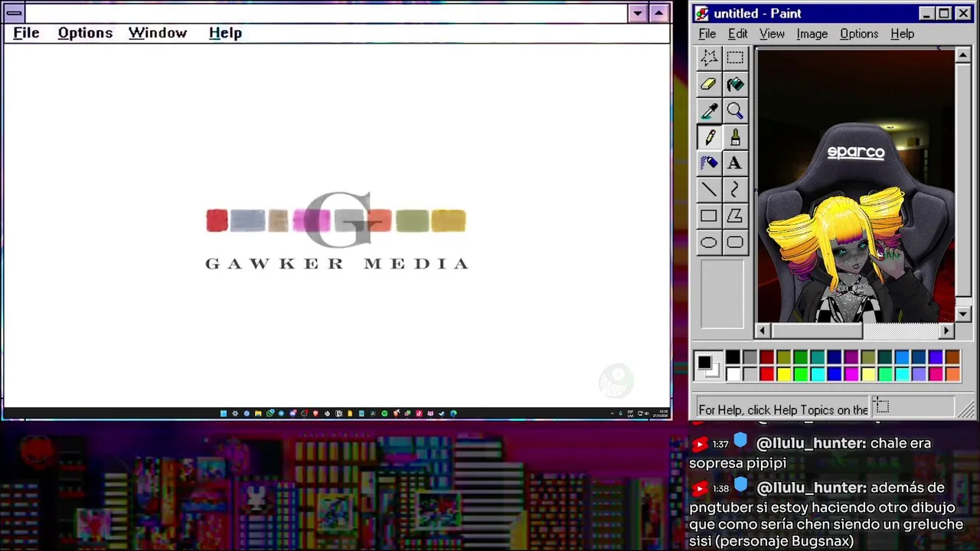Viewport: 980px width, 551px height.
Task: Pick white swatch in Paint palette
Action: [x=733, y=374]
